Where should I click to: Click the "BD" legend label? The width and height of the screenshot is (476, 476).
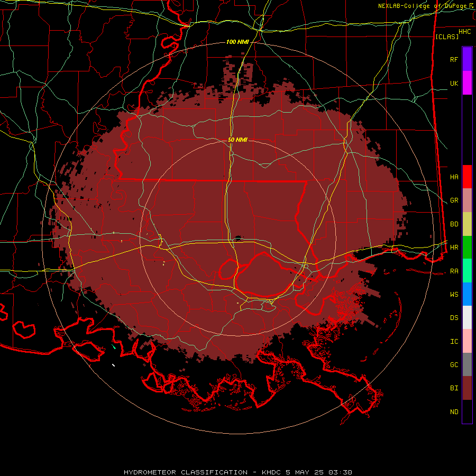(454, 224)
